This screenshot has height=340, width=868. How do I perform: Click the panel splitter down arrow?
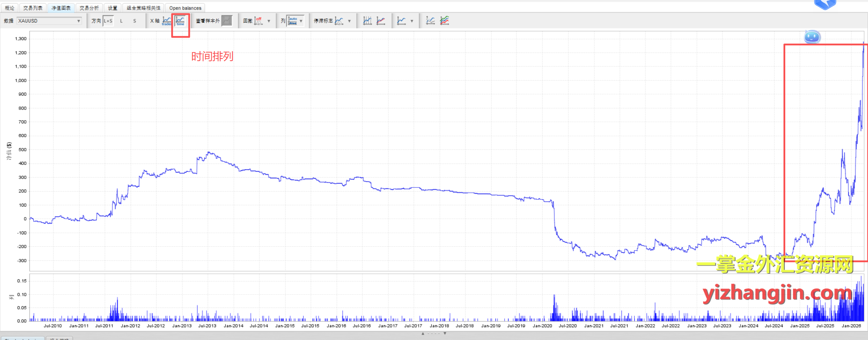(445, 333)
